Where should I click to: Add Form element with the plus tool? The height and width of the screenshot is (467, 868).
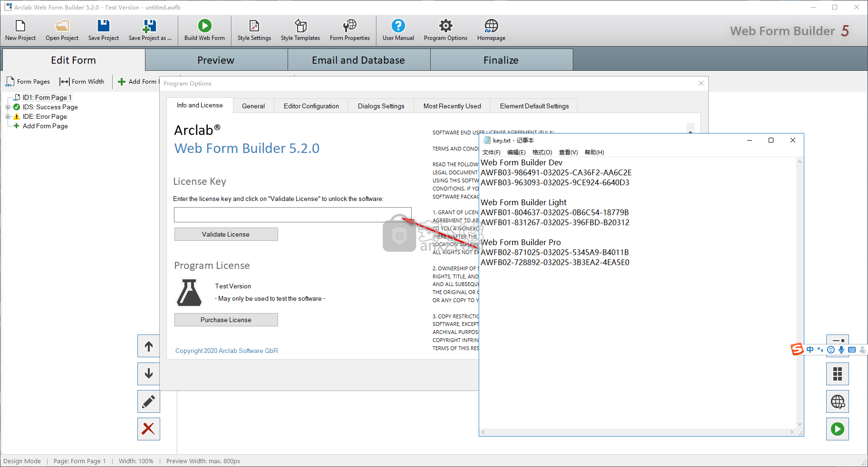138,82
